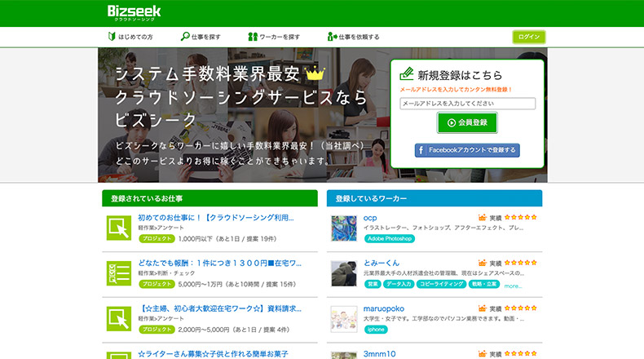Click the crown 実績 icon in 3mnm10 row
Viewport: 644px width, 359px height.
point(482,353)
